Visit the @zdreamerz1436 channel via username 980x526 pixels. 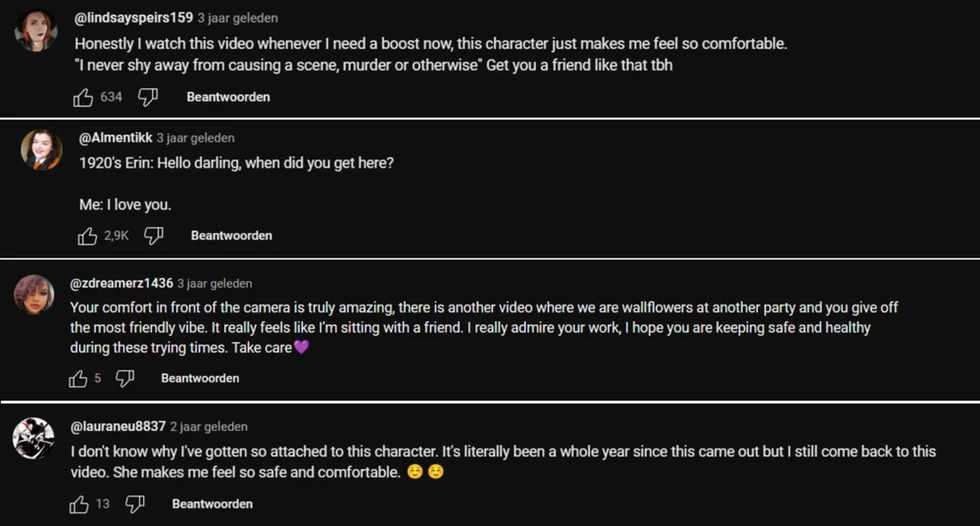tap(122, 283)
